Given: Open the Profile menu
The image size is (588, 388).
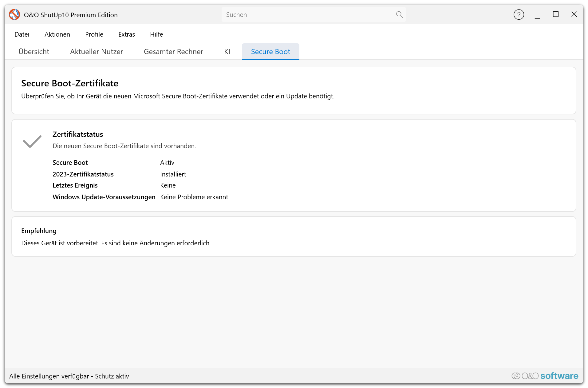Looking at the screenshot, I should (94, 34).
